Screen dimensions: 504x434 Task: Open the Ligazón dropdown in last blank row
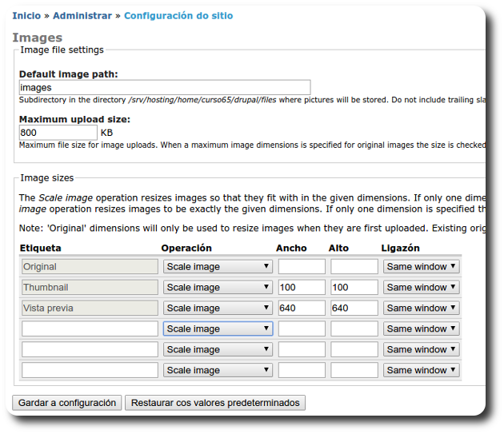point(421,370)
